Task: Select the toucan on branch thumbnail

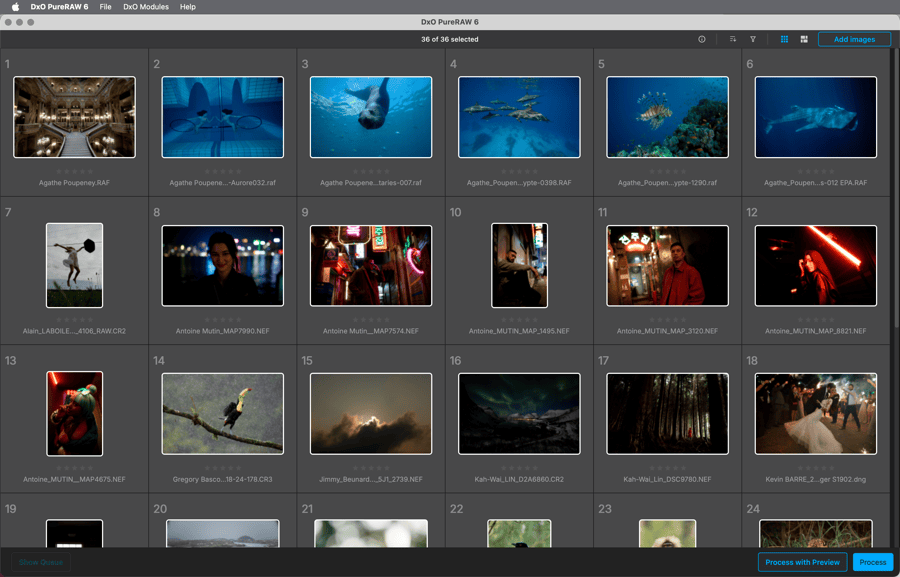Action: 223,414
